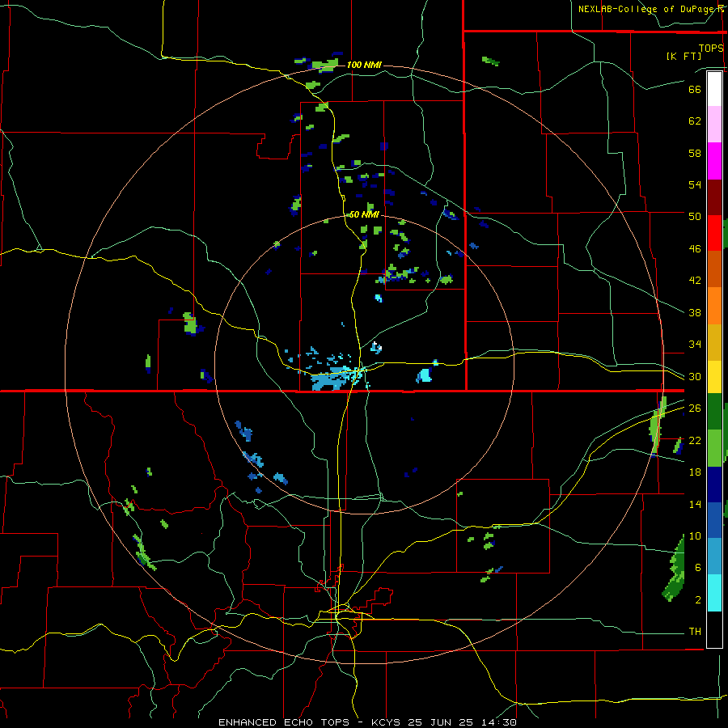The height and width of the screenshot is (728, 728).
Task: Click the [K FT] units label
Action: click(x=684, y=57)
